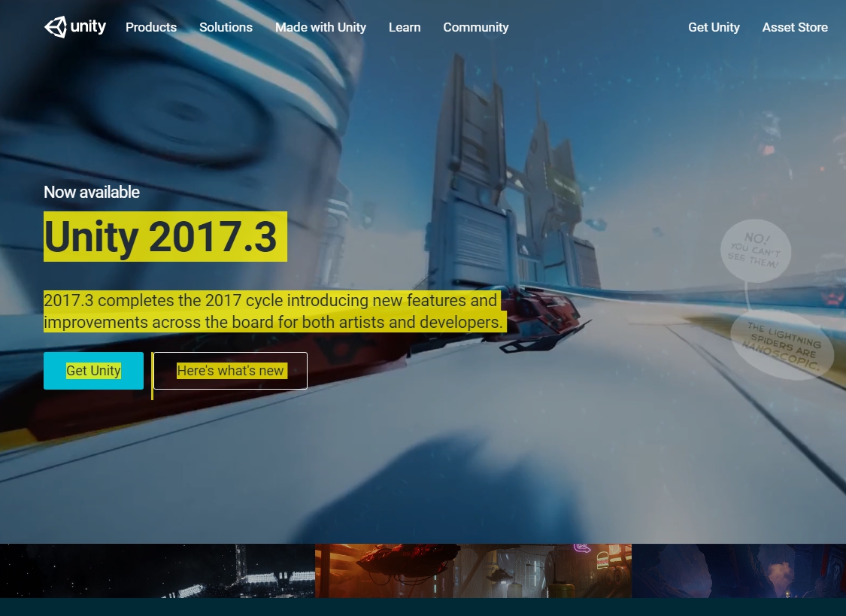Open the Asset Store

pos(795,27)
